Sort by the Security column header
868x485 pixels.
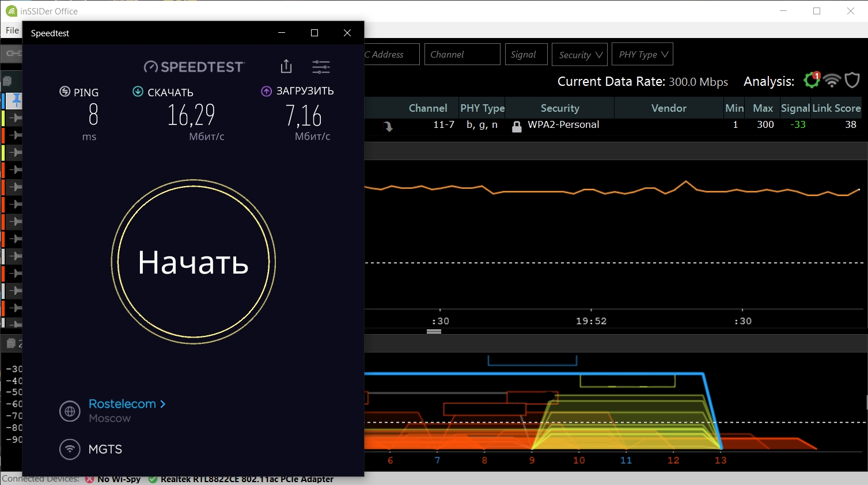tap(560, 108)
